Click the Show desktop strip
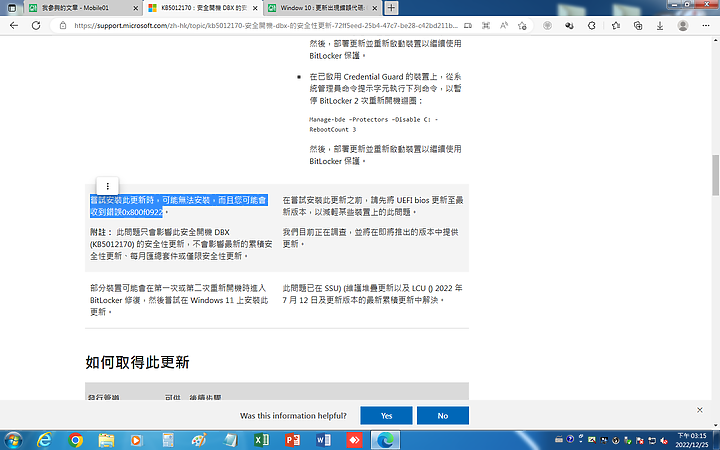 716,440
